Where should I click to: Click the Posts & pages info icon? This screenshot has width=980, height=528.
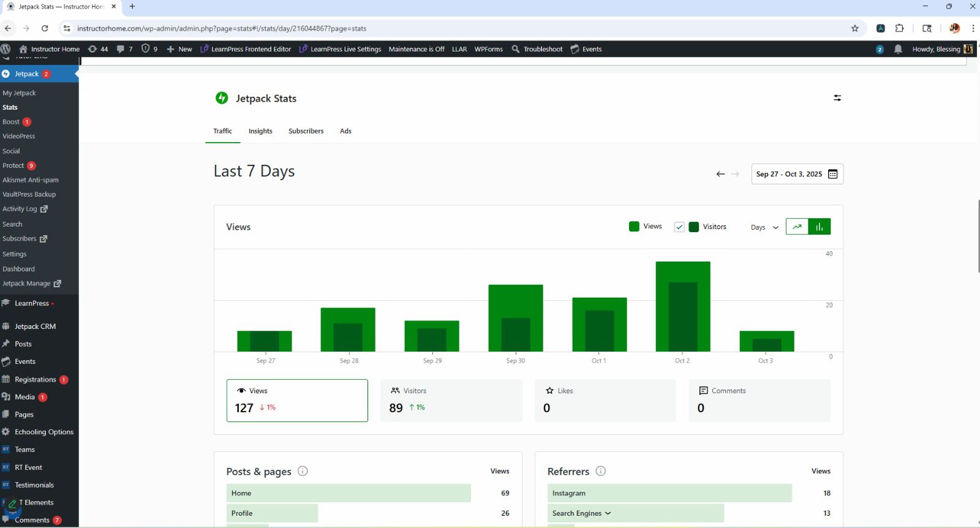303,471
